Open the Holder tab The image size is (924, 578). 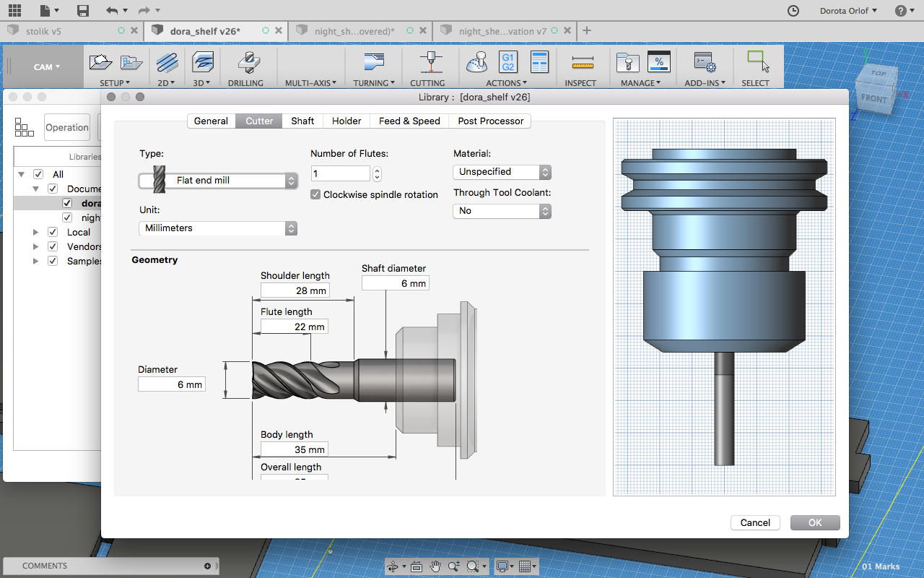(x=346, y=121)
